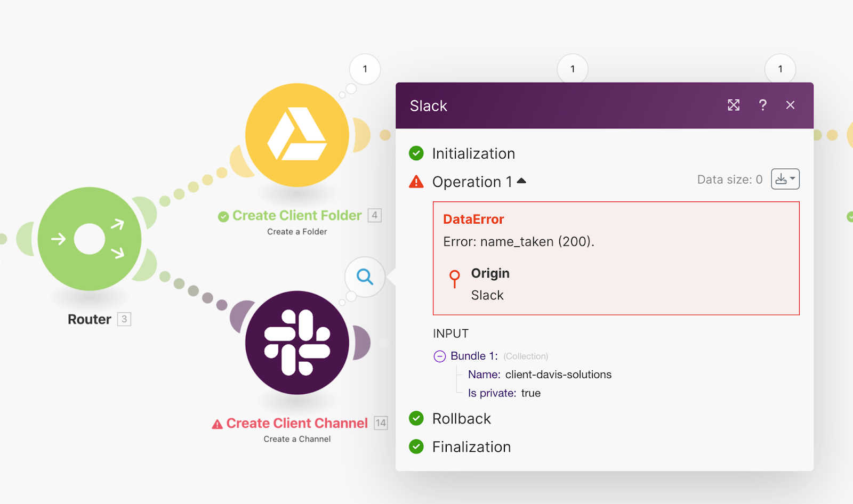Collapse Operation 1 details
The width and height of the screenshot is (853, 504).
(521, 181)
